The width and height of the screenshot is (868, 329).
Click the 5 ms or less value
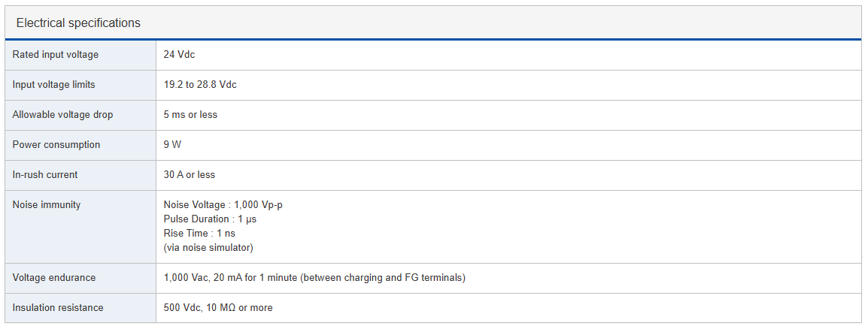pyautogui.click(x=190, y=115)
